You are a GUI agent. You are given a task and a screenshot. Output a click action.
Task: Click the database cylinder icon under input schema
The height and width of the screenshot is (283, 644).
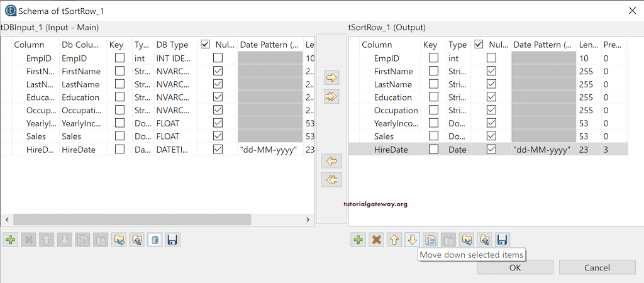(x=155, y=240)
